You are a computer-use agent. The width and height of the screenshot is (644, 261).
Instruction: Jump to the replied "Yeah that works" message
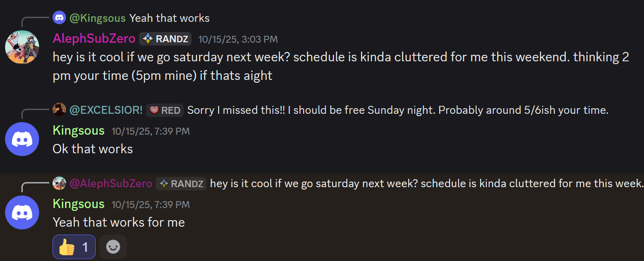pos(169,18)
